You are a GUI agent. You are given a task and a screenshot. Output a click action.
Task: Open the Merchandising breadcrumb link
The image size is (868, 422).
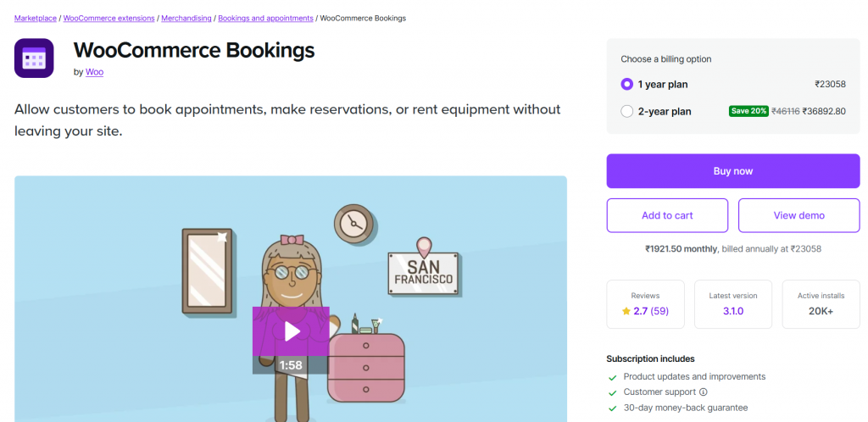186,19
